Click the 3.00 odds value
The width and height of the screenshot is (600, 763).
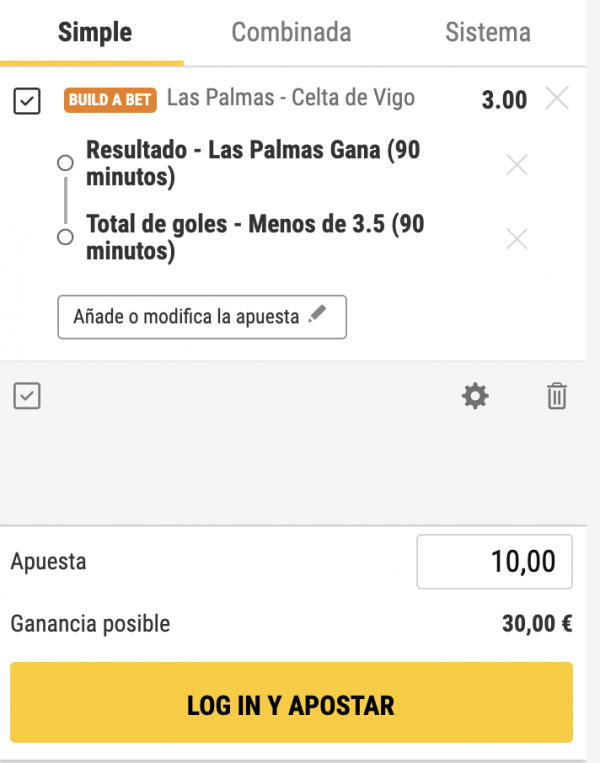[504, 100]
